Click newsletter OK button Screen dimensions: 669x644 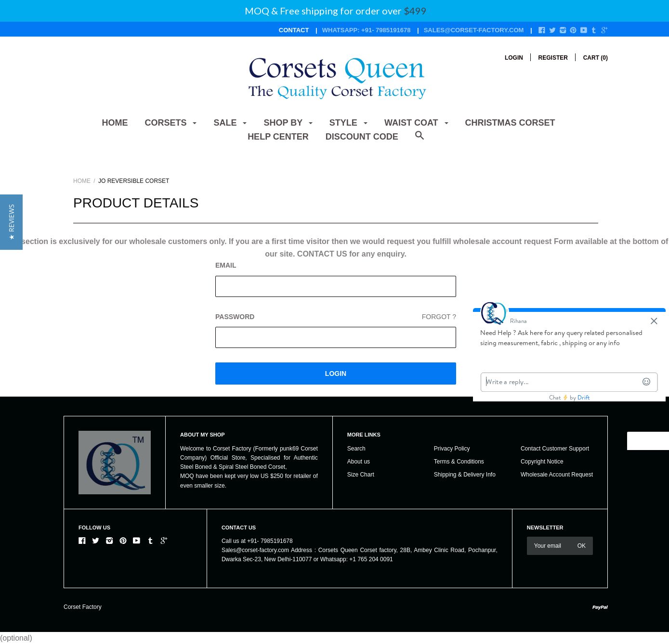581,546
